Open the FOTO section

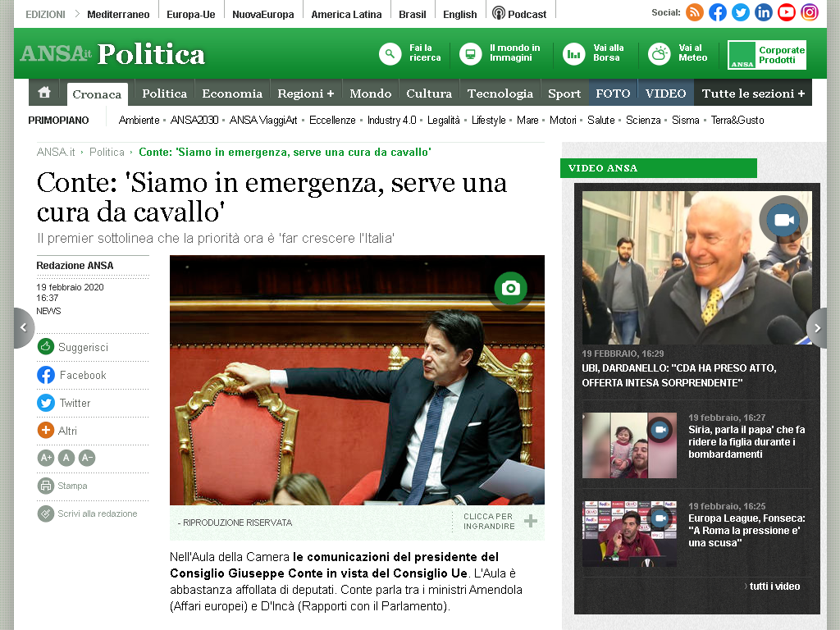(x=613, y=94)
